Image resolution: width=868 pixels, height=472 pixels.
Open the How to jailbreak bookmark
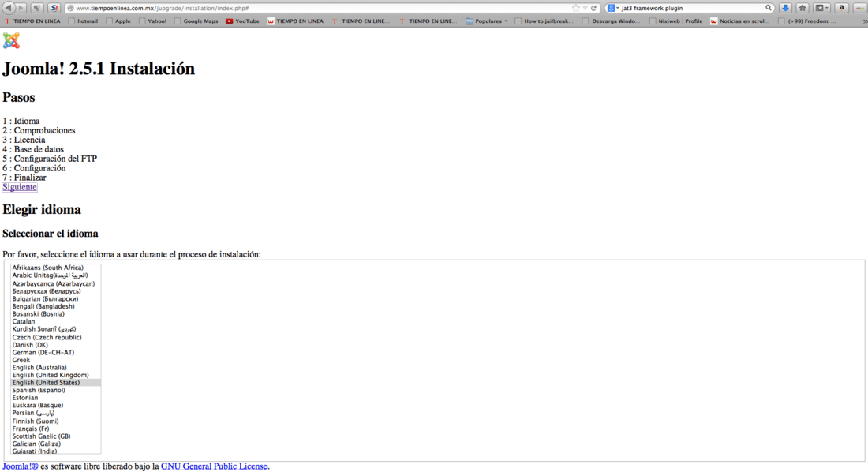(x=544, y=21)
